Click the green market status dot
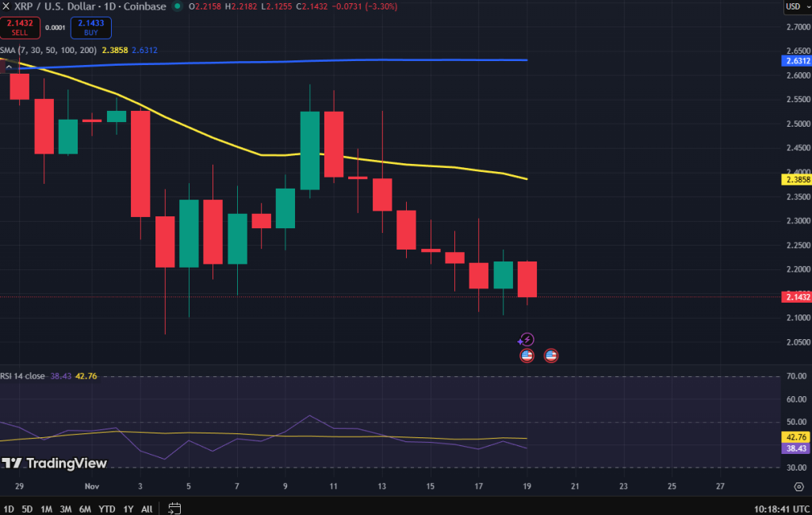The image size is (812, 515). [177, 6]
